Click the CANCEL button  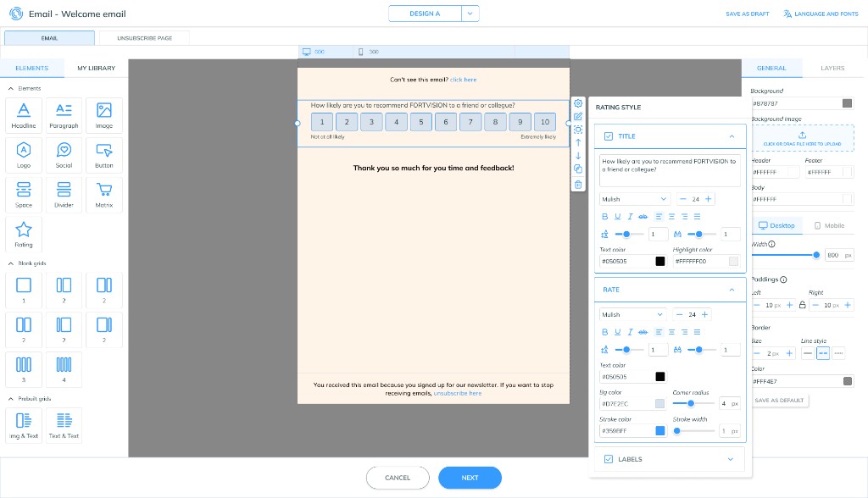coord(398,478)
